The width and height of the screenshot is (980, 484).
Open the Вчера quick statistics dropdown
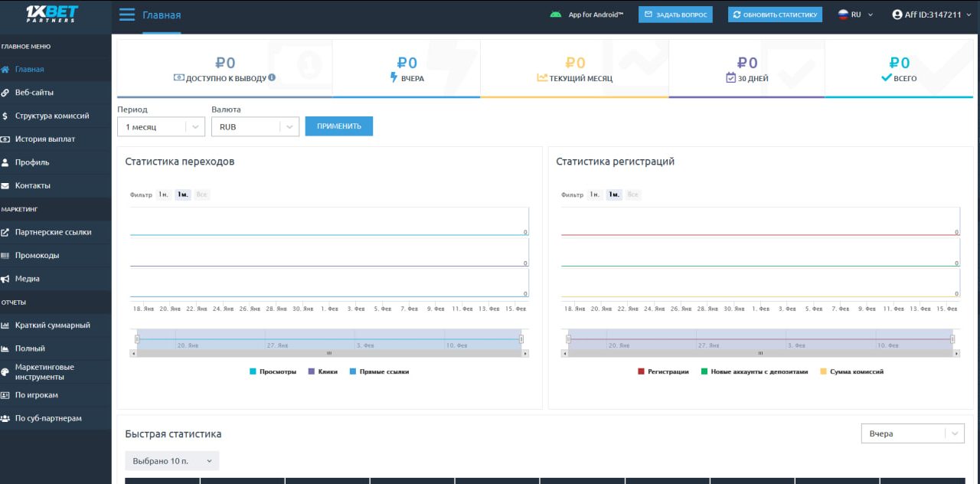click(912, 433)
